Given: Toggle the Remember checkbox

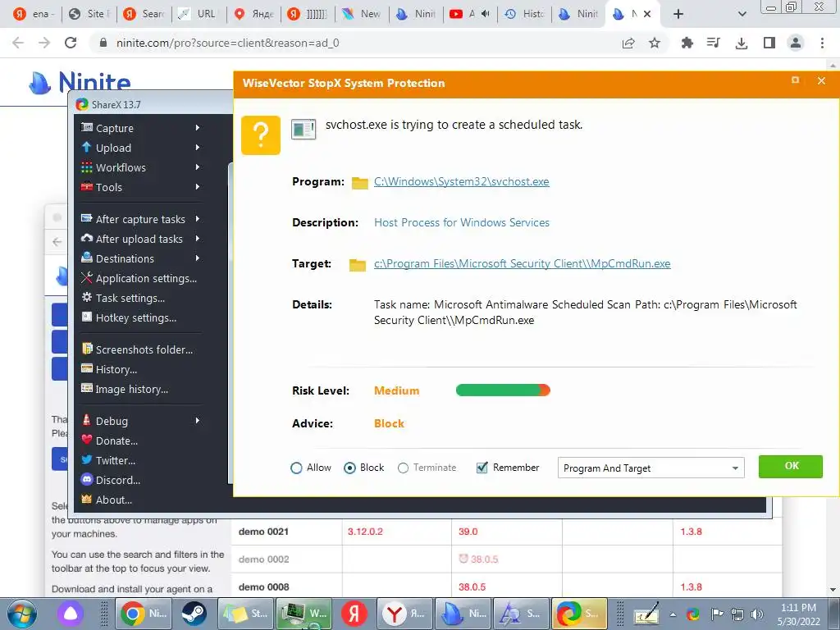Looking at the screenshot, I should 482,467.
